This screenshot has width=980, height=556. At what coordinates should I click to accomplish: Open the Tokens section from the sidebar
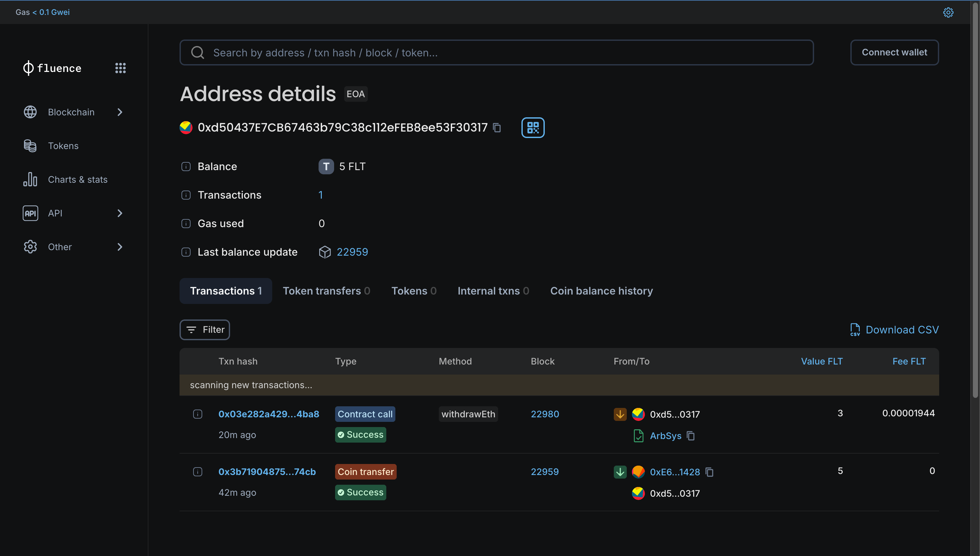[x=63, y=145]
